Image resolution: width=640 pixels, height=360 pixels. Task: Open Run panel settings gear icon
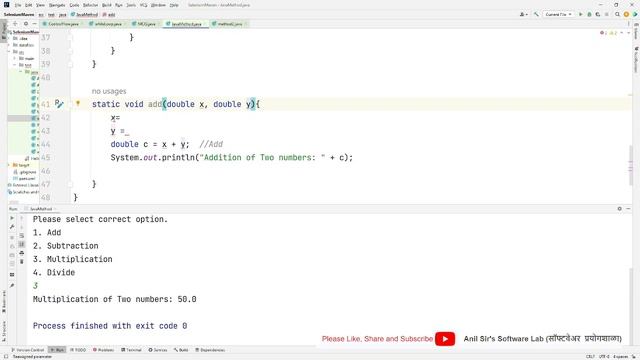tap(620, 209)
